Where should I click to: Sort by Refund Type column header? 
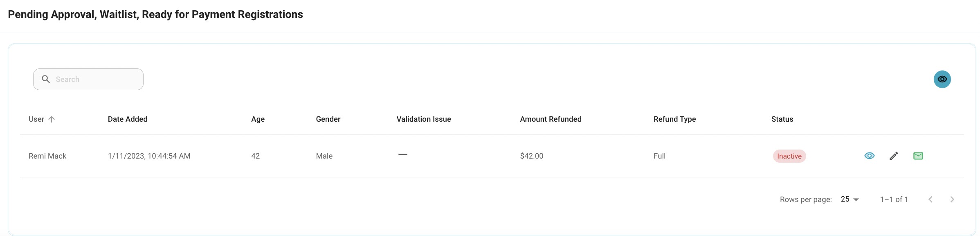[x=674, y=119]
